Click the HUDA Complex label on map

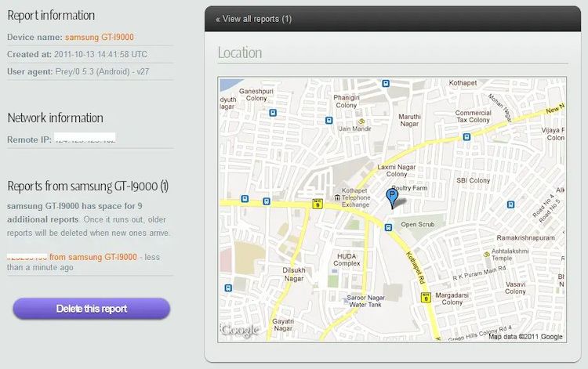(x=347, y=259)
